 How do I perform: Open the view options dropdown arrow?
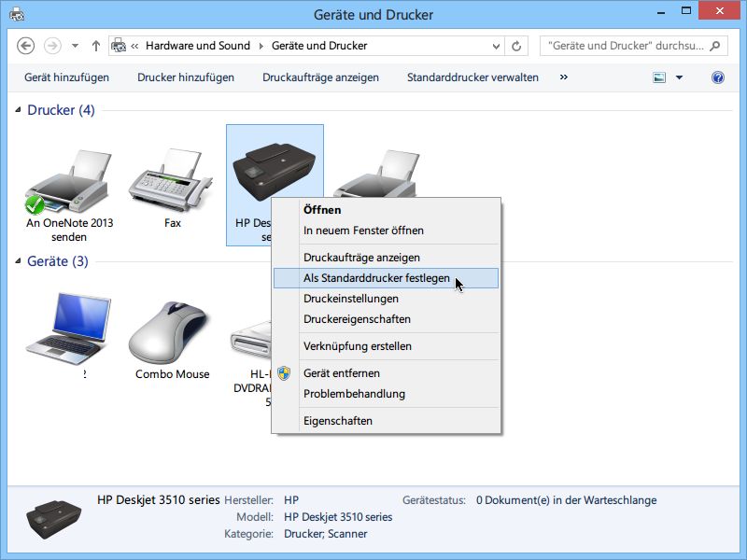(680, 77)
